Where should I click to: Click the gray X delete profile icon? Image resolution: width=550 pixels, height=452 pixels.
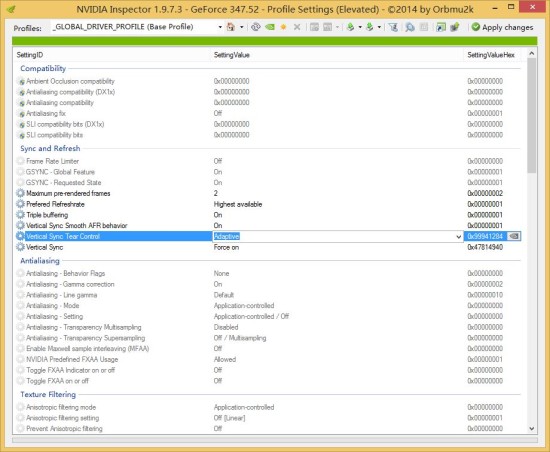point(297,27)
